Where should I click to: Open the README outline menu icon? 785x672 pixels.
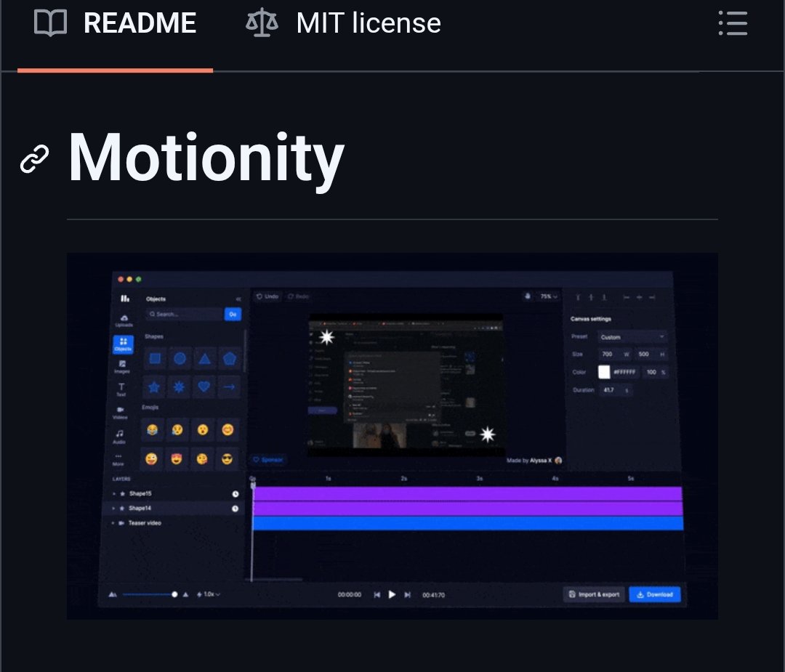pos(733,23)
